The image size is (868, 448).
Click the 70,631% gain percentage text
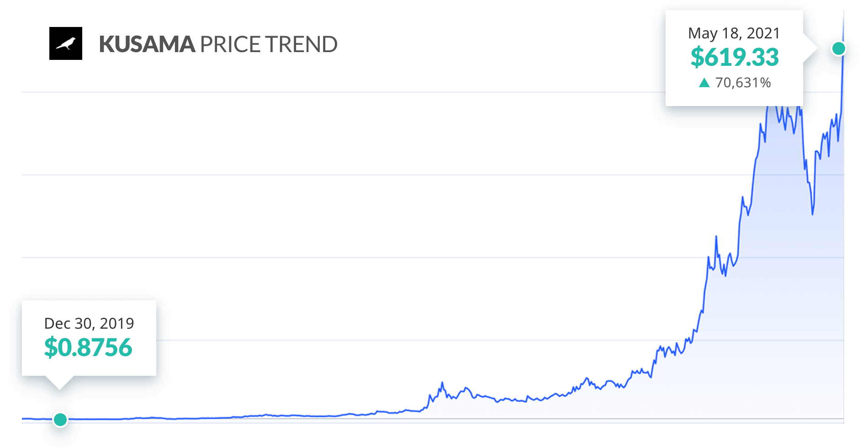tap(743, 83)
